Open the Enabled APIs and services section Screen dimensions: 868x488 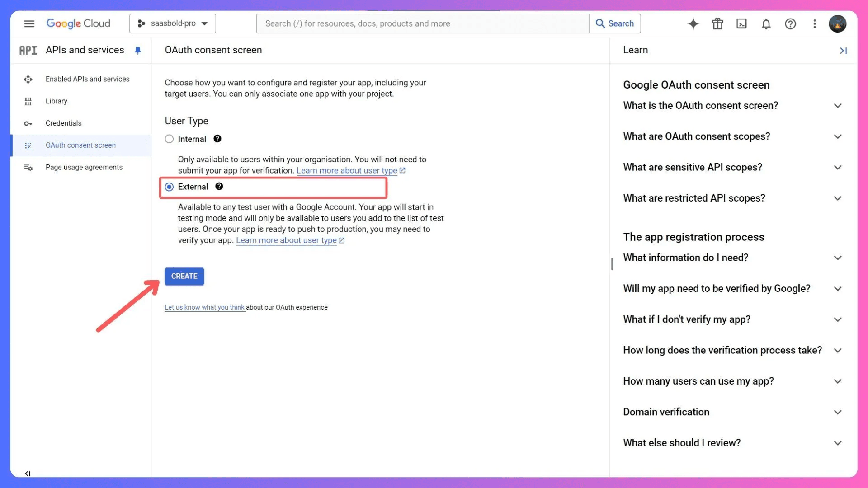click(x=87, y=79)
